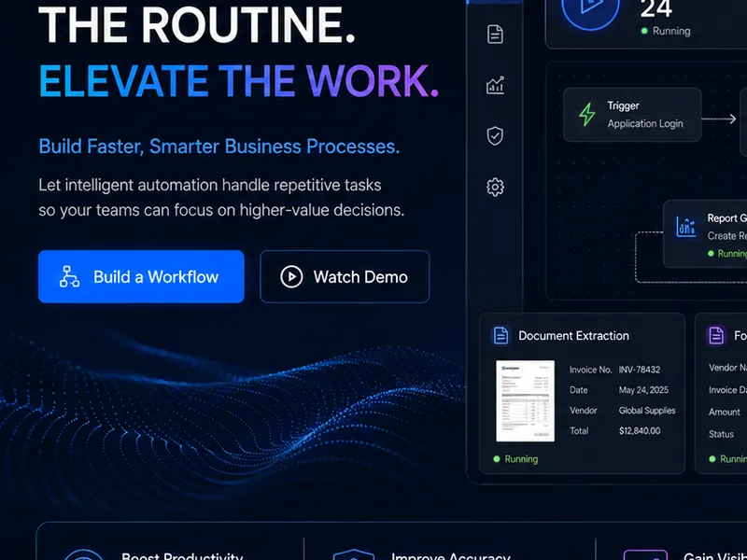Viewport: 747px width, 560px height.
Task: Click Build Faster, Smarter Business Processes subheading
Action: (219, 147)
